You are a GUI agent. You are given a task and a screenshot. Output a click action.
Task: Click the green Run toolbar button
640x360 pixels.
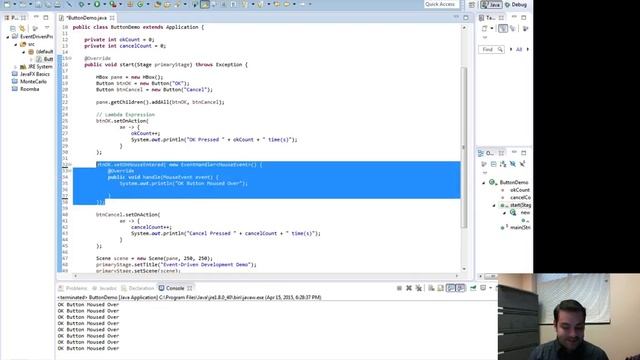click(97, 4)
